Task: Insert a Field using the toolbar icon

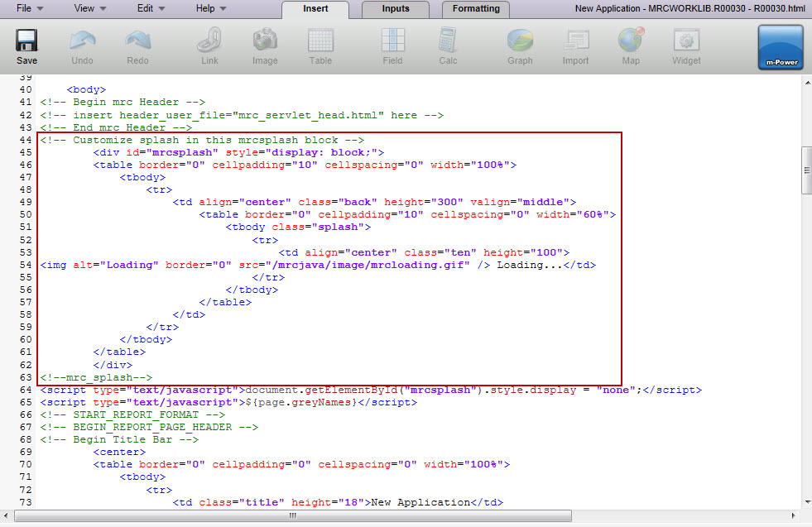Action: [392, 41]
